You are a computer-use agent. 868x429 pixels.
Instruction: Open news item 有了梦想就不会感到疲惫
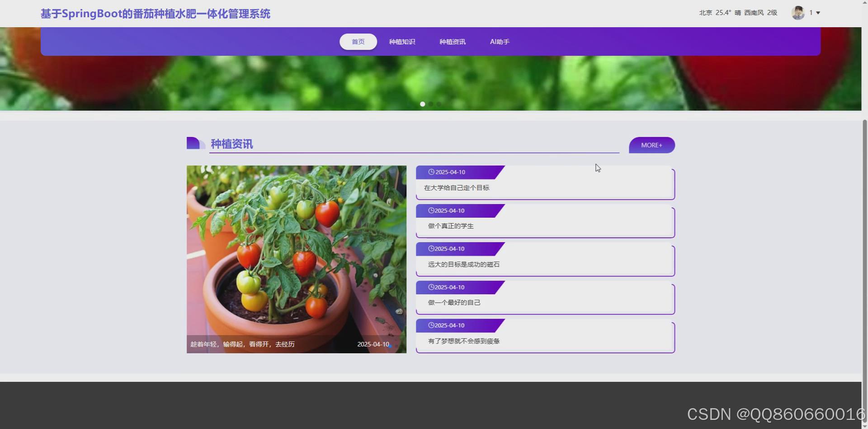(x=545, y=336)
